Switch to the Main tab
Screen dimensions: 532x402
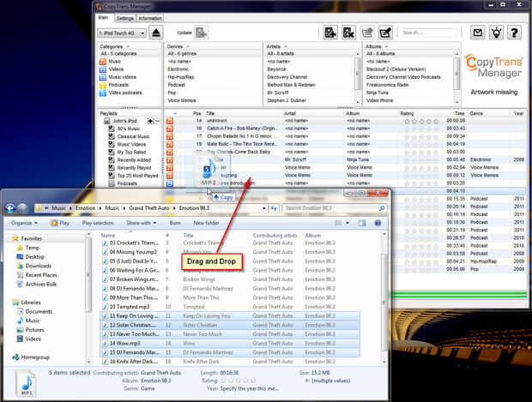[x=103, y=18]
